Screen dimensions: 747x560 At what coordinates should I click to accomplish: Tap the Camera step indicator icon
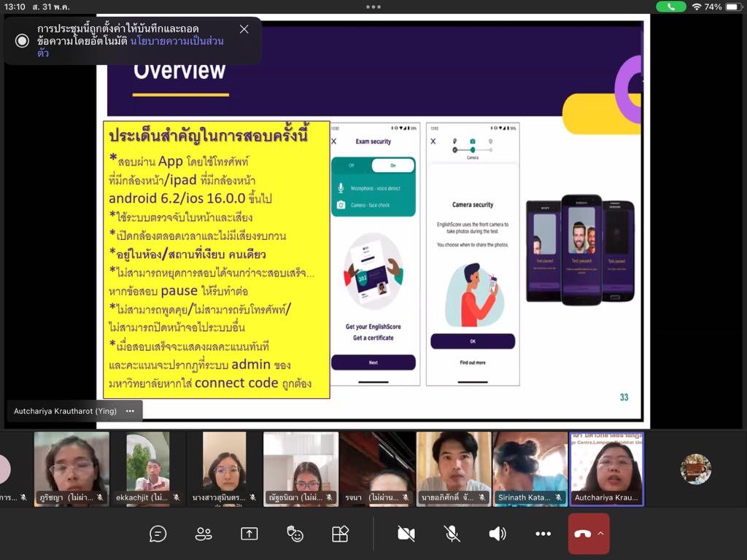pyautogui.click(x=473, y=141)
